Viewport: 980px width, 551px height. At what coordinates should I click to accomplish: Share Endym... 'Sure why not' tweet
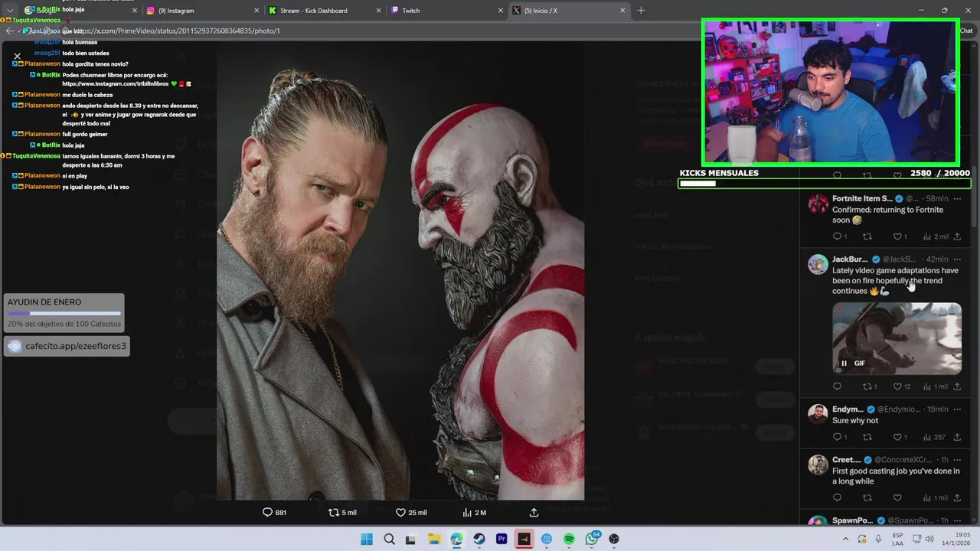(957, 437)
